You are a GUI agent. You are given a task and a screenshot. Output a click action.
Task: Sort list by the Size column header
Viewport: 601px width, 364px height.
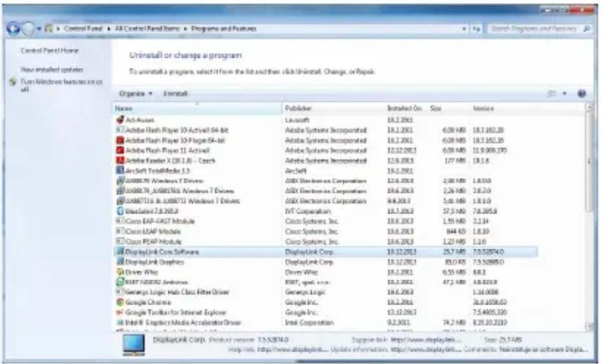coord(449,109)
